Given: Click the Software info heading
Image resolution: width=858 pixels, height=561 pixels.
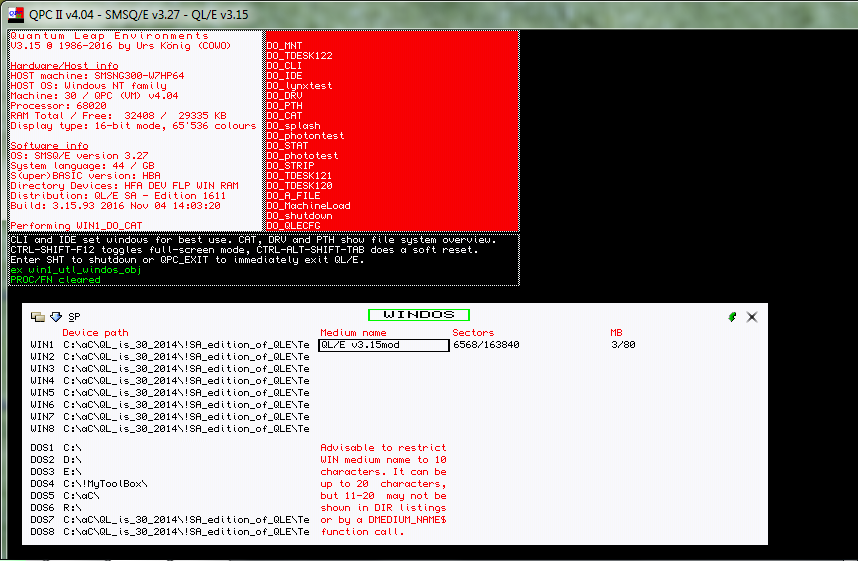Looking at the screenshot, I should [x=49, y=146].
